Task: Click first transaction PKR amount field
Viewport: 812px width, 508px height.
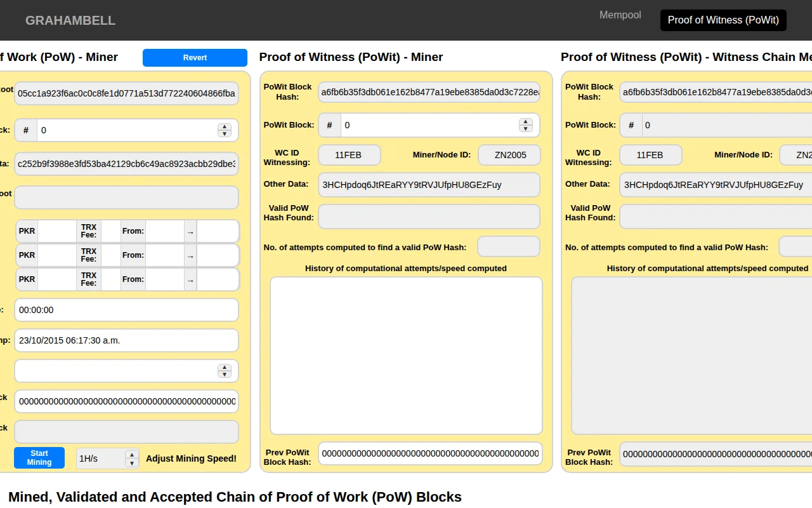Action: click(x=57, y=231)
